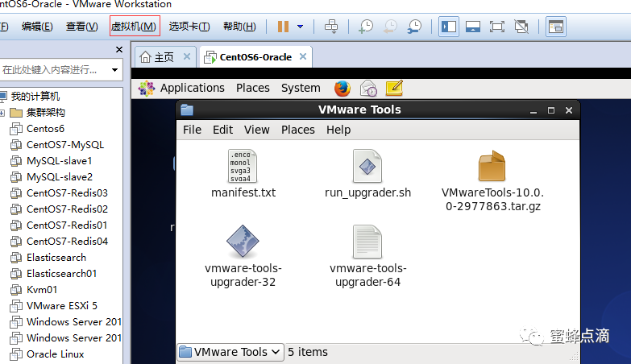631x364 pixels.
Task: Launch the notes editor icon in the panel
Action: (394, 88)
